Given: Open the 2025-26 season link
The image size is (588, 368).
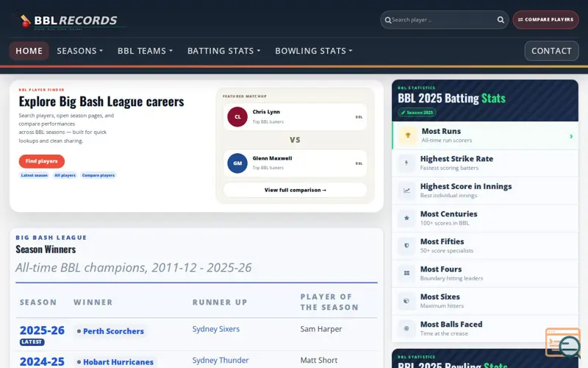Looking at the screenshot, I should [x=42, y=330].
